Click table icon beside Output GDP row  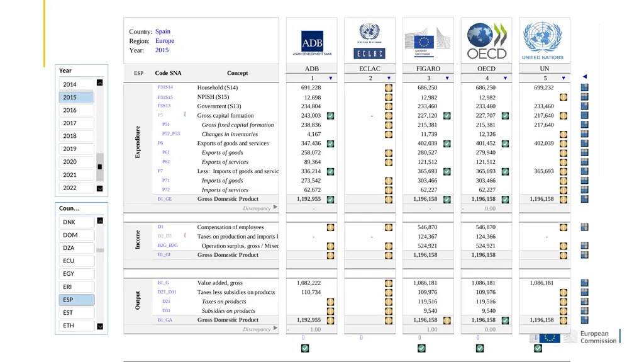coord(584,320)
